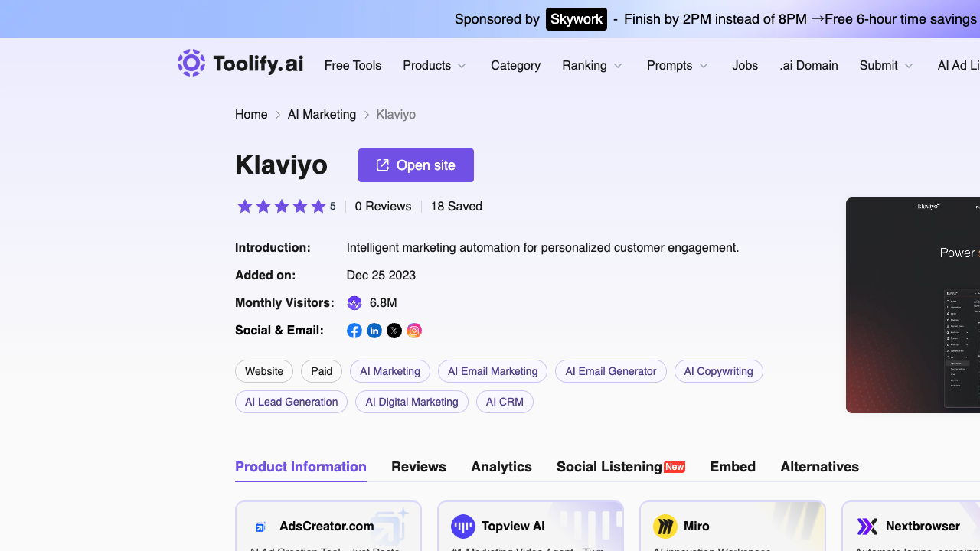Click the five-star rating

pos(282,206)
